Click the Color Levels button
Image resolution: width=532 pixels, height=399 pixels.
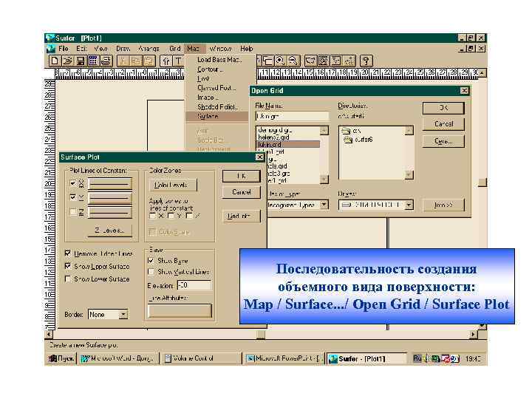[x=173, y=185]
